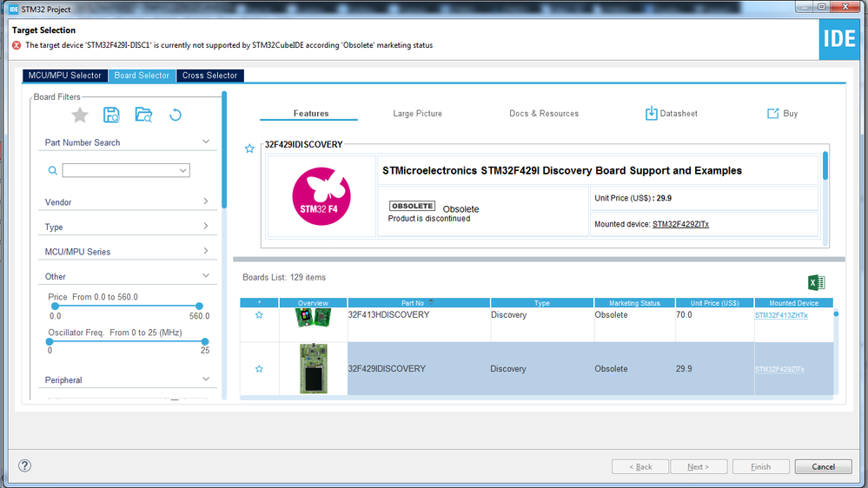Click the part number search input field
The height and width of the screenshot is (488, 868).
point(120,170)
